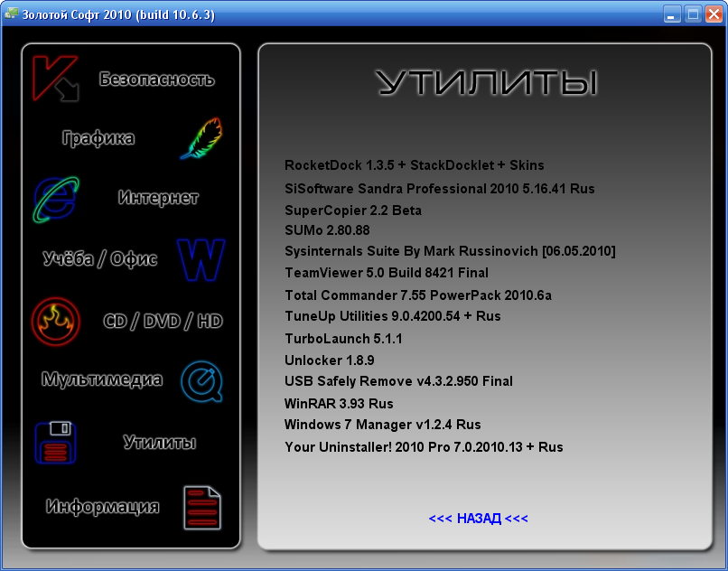The image size is (728, 571).
Task: Click the <<< НАЗАД <<< back link
Action: (478, 519)
